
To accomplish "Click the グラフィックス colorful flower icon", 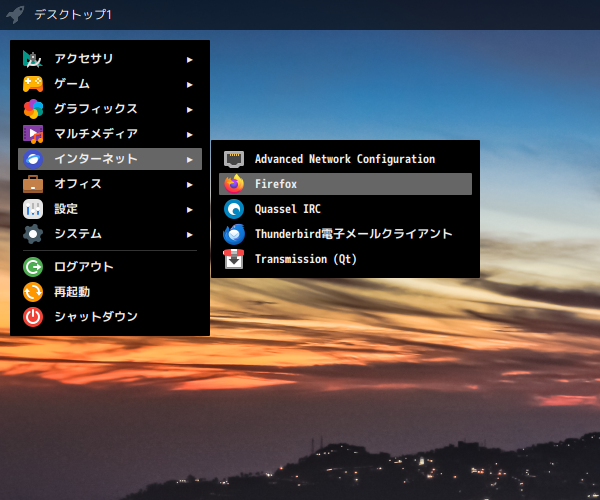I will (x=33, y=109).
